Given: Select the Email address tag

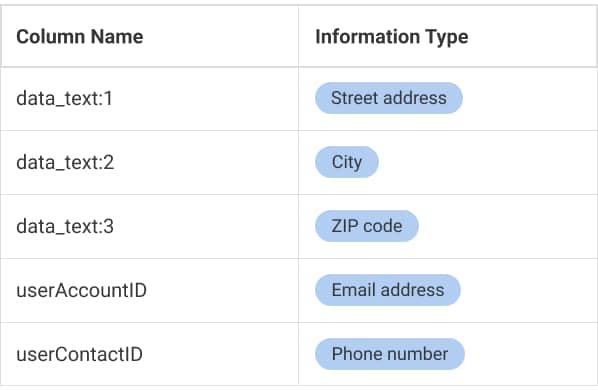Looking at the screenshot, I should tap(388, 290).
